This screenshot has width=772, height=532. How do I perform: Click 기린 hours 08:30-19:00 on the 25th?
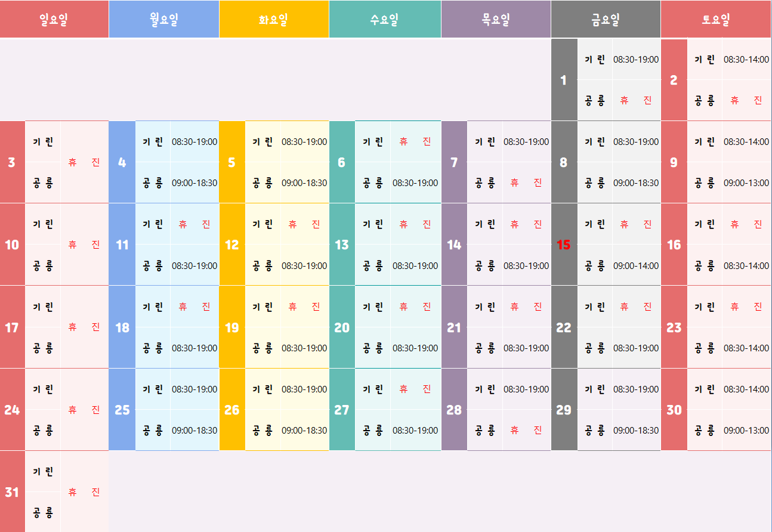tap(194, 389)
